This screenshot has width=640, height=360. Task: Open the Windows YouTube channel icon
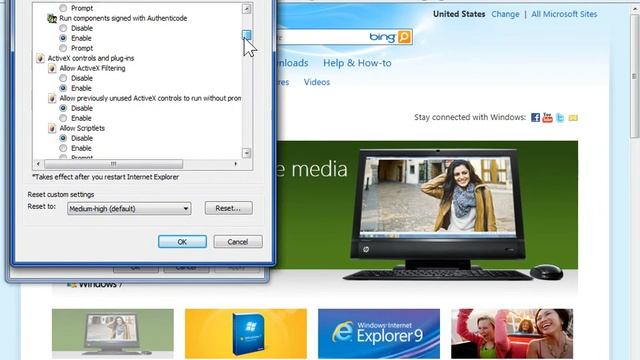click(547, 118)
